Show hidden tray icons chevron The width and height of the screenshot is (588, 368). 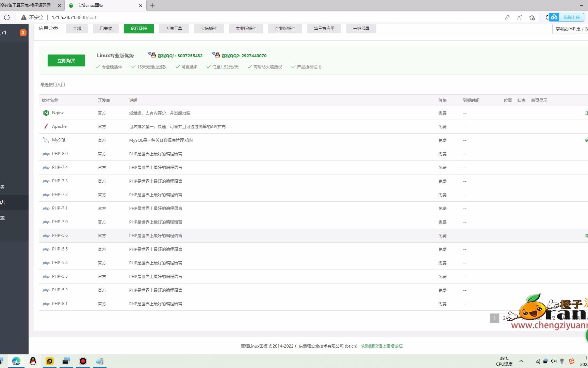(521, 361)
